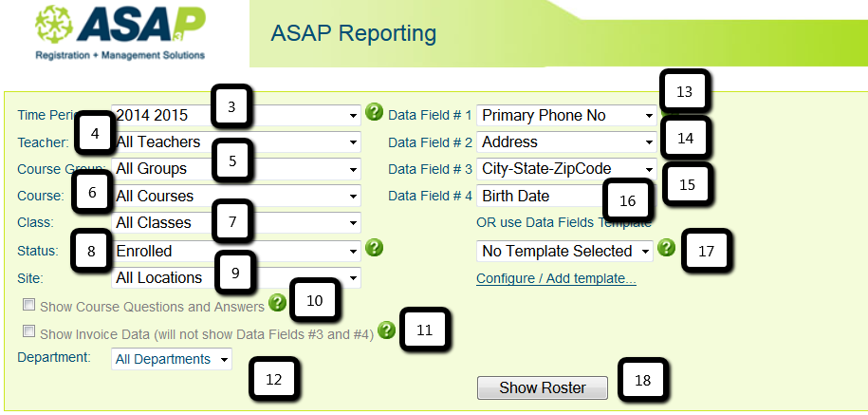Enable Show Course Questions and Answers checkbox

28,306
